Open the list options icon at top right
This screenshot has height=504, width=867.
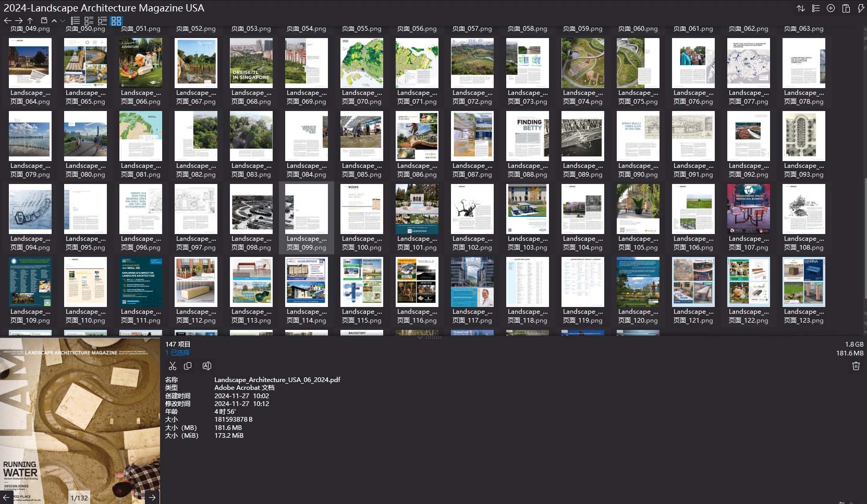click(x=816, y=8)
